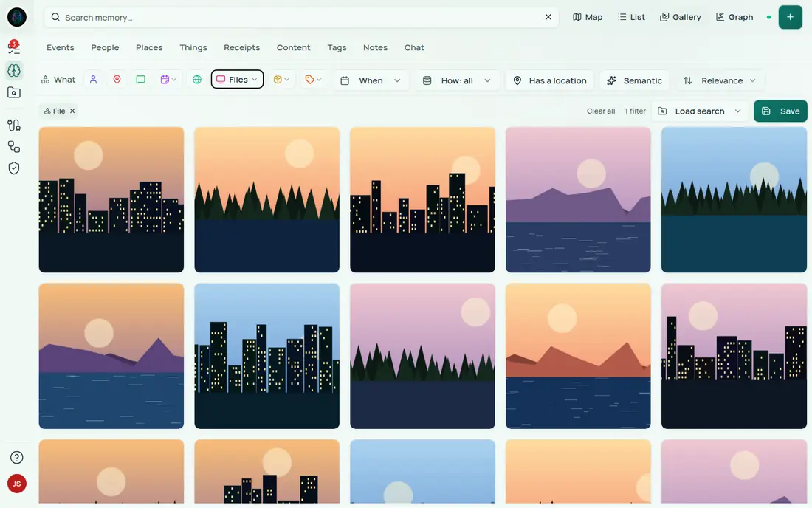
Task: Filter by globe web icon
Action: click(197, 79)
